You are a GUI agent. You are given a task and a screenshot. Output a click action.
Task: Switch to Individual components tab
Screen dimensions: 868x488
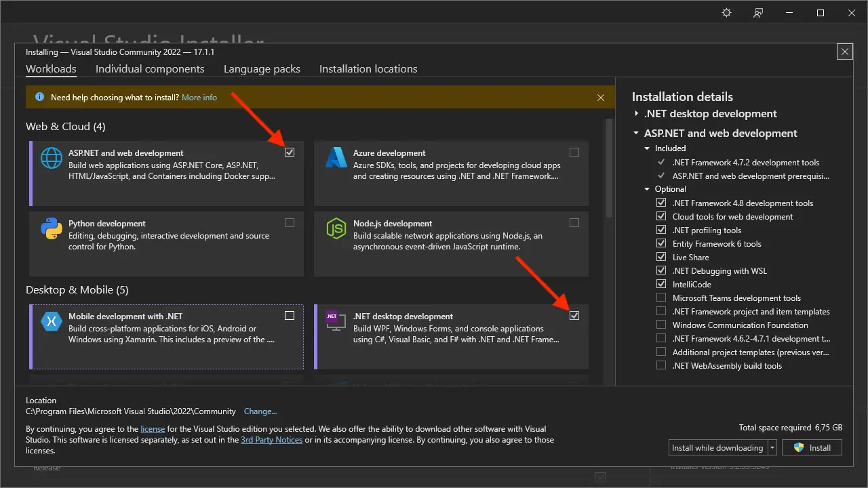[x=150, y=69]
